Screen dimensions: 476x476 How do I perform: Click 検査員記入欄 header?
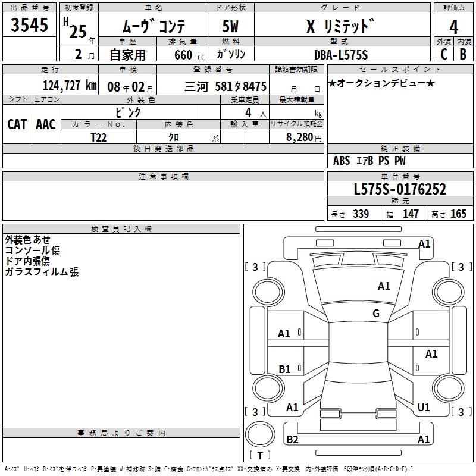tap(121, 229)
